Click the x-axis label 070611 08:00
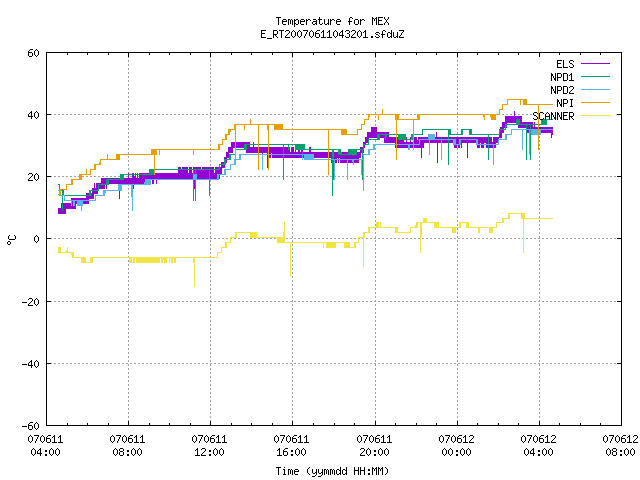 pos(127,445)
